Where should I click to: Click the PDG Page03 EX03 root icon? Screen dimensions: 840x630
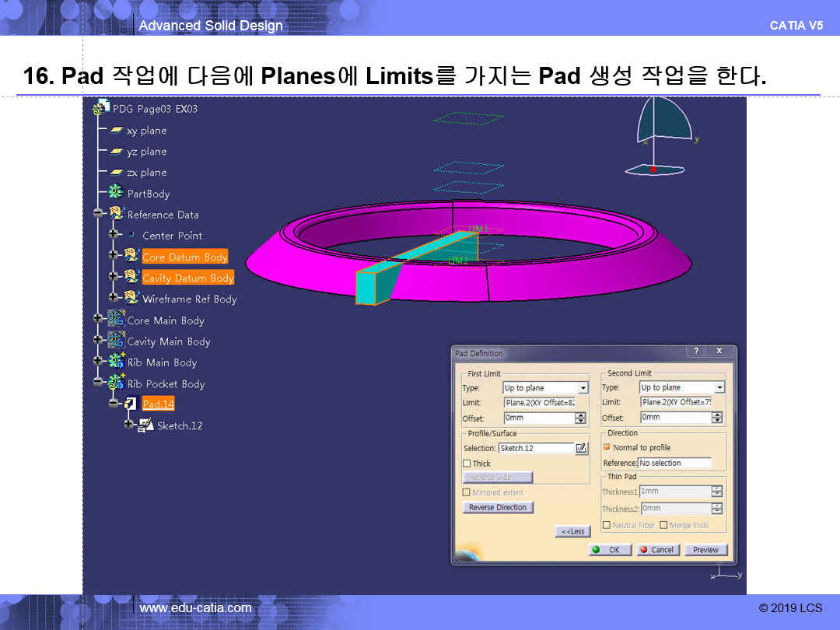pyautogui.click(x=101, y=108)
